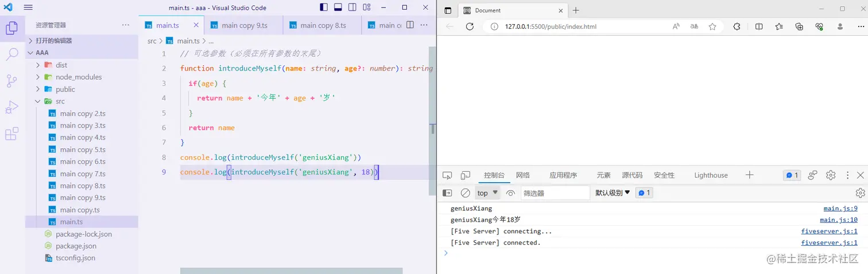Toggle VS Code primary side bar
The image size is (868, 274).
click(x=324, y=7)
